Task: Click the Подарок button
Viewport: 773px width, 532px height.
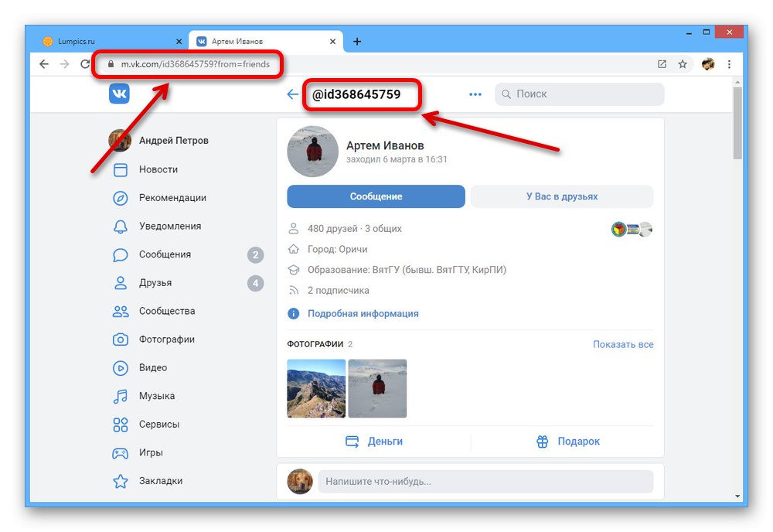Action: tap(567, 442)
